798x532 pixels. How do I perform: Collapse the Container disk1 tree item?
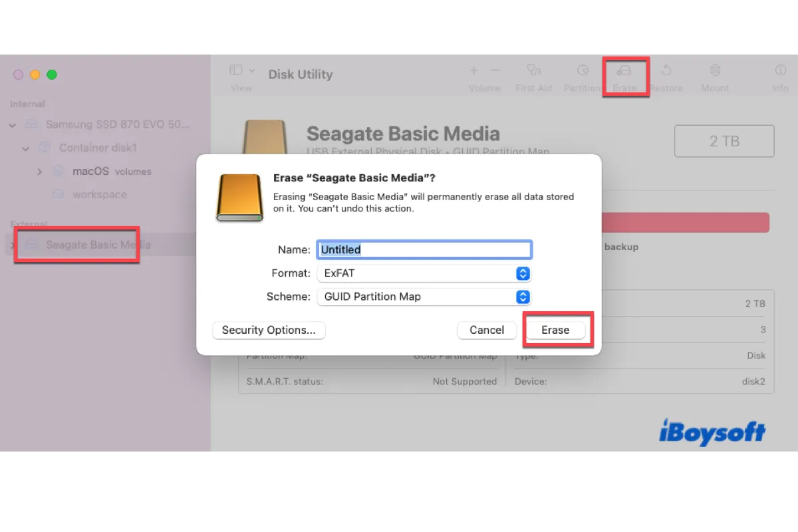(26, 148)
